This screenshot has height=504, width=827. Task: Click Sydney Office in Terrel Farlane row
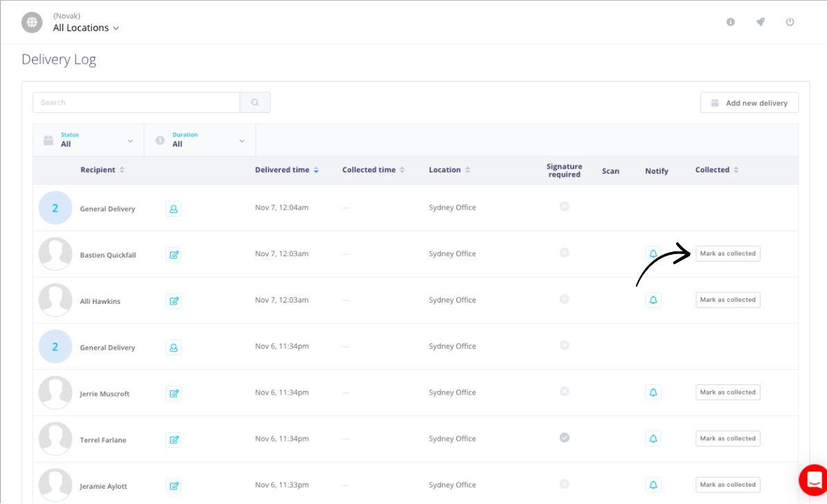click(452, 439)
